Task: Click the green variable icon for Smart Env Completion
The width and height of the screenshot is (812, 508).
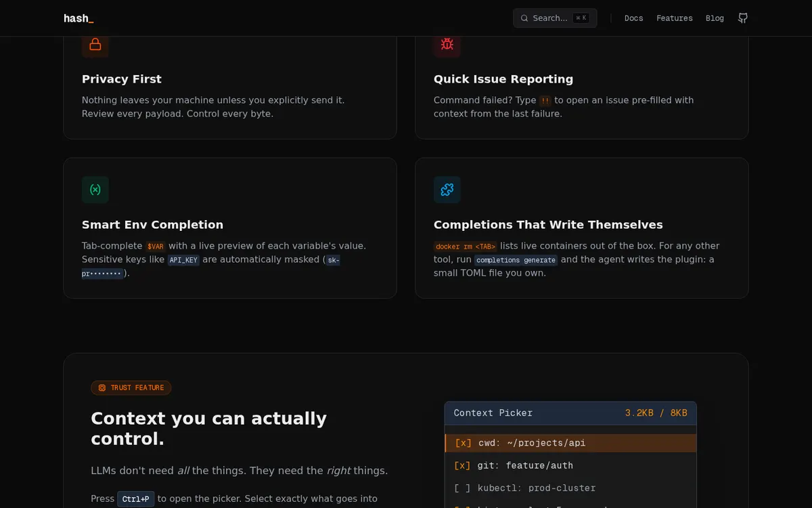Action: click(x=95, y=190)
